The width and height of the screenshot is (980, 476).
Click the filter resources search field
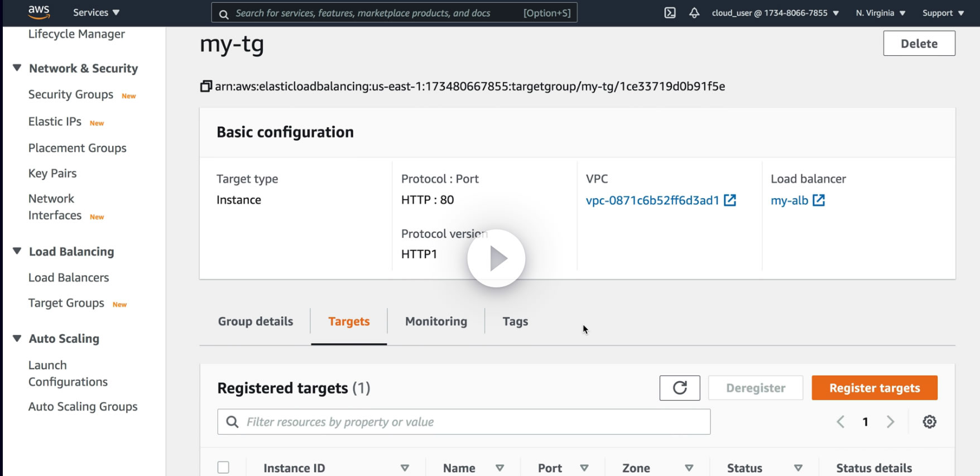tap(463, 422)
